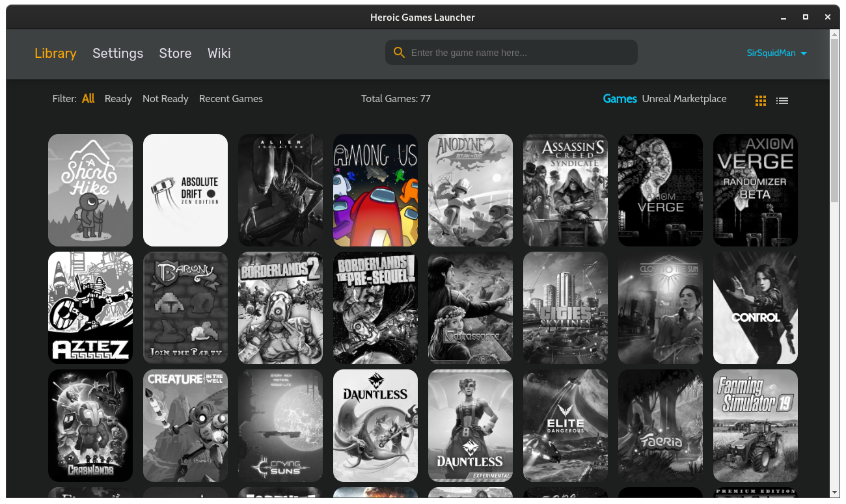Open the Elite Dangerous game card
Viewport: 846px width, 504px height.
coord(566,425)
